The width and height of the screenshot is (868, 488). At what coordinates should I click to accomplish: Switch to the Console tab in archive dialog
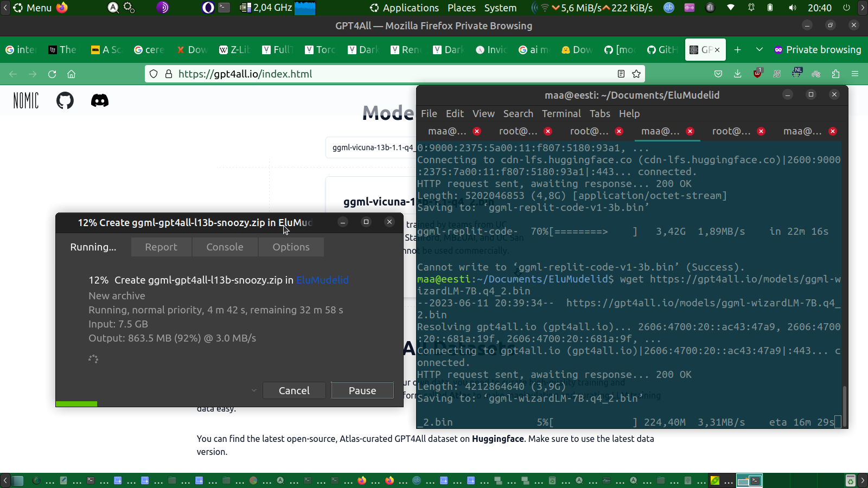(225, 247)
